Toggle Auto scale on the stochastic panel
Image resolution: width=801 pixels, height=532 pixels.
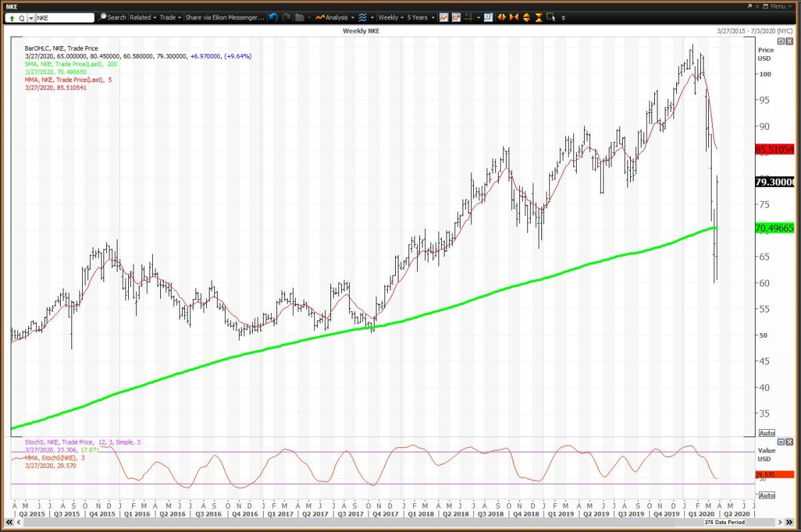[x=767, y=495]
